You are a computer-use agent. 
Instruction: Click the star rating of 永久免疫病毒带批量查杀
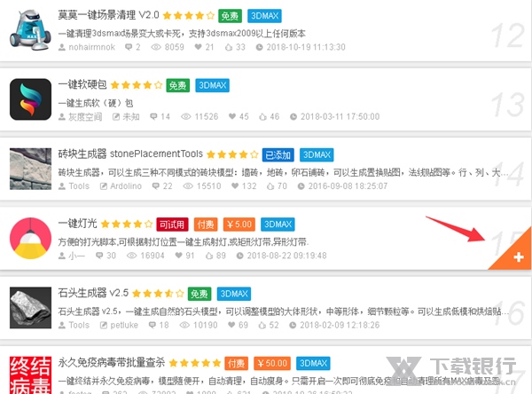[x=195, y=364]
